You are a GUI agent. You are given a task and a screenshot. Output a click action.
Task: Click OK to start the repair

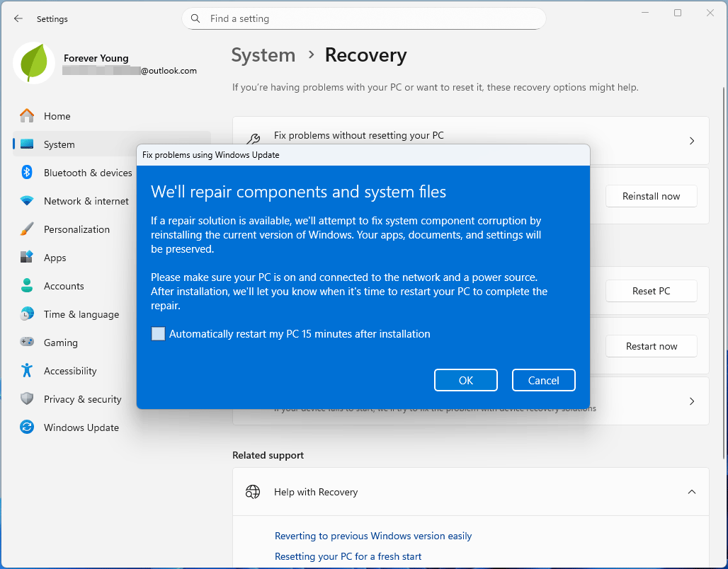[x=465, y=380]
